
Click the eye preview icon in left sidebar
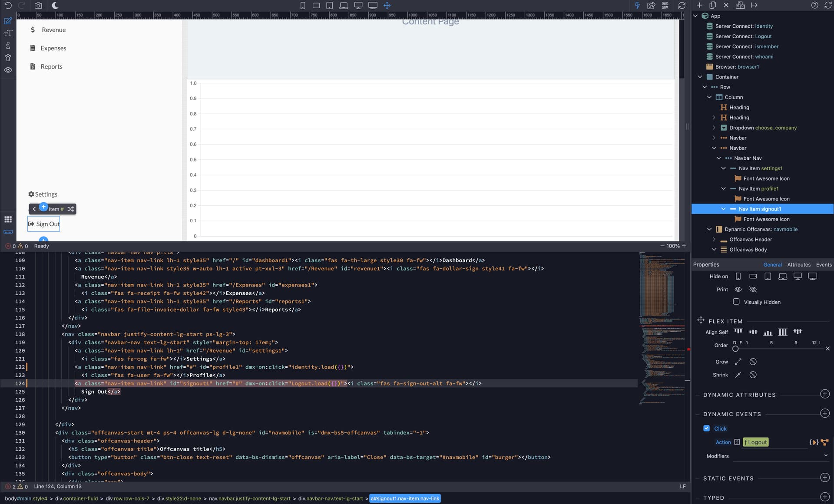pyautogui.click(x=8, y=70)
